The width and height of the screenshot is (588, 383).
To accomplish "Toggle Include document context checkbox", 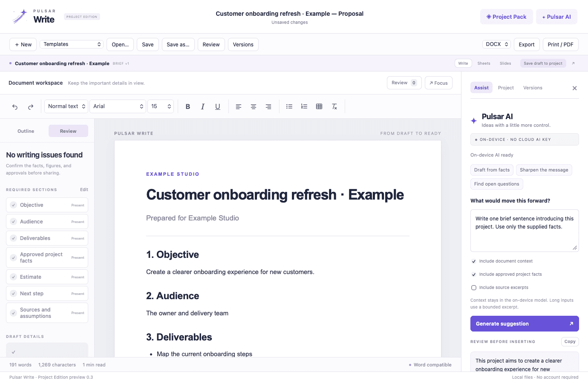I will tap(473, 261).
